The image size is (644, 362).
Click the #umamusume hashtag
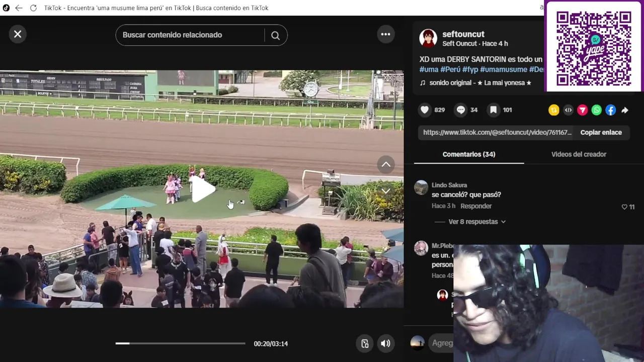pyautogui.click(x=503, y=69)
